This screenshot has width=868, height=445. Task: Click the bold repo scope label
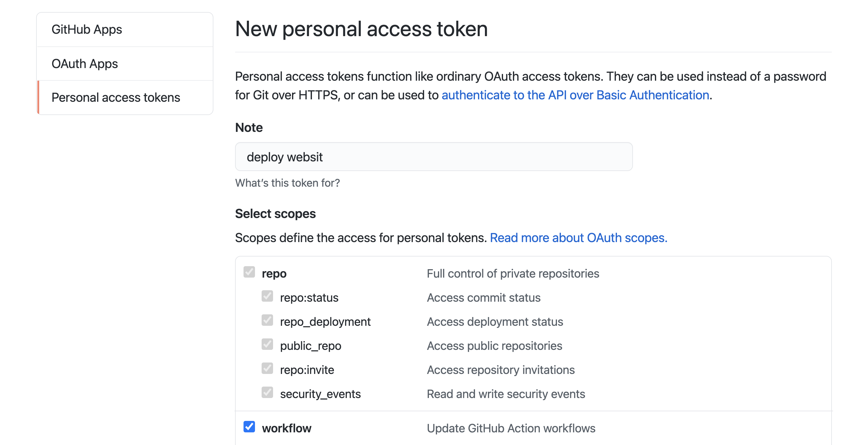tap(274, 273)
